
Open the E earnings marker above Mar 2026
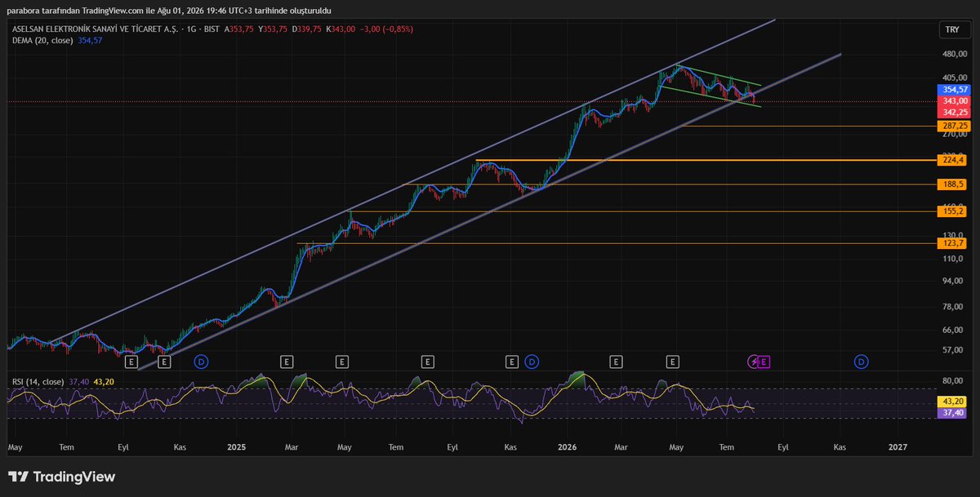[x=616, y=361]
